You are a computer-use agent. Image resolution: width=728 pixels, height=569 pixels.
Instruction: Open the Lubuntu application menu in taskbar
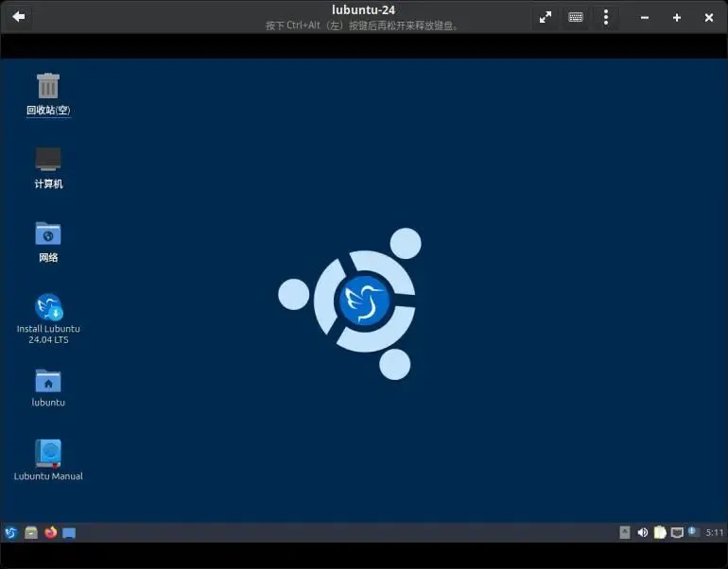(x=11, y=532)
